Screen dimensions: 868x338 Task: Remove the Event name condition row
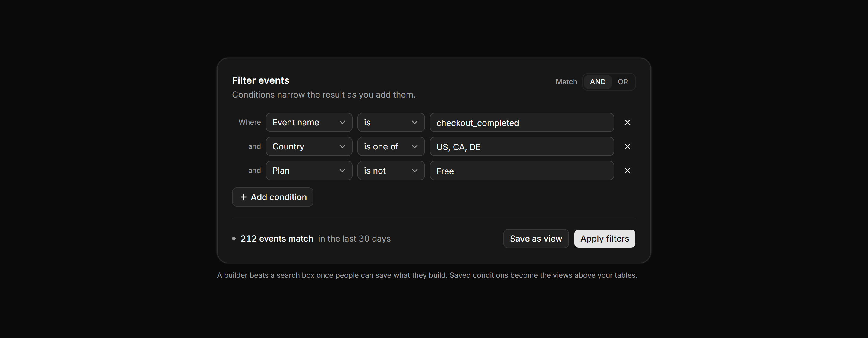[627, 122]
